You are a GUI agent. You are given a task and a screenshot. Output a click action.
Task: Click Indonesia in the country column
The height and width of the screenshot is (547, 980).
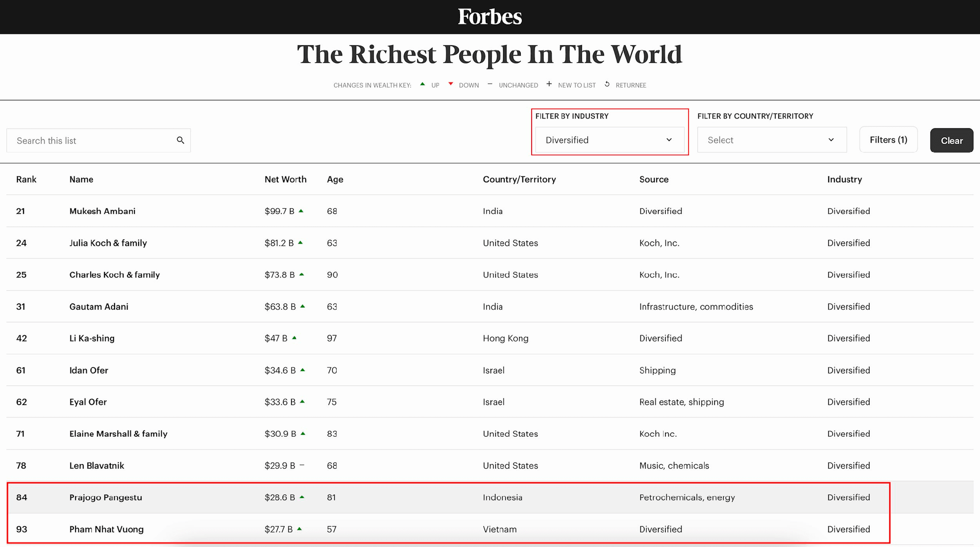point(503,497)
